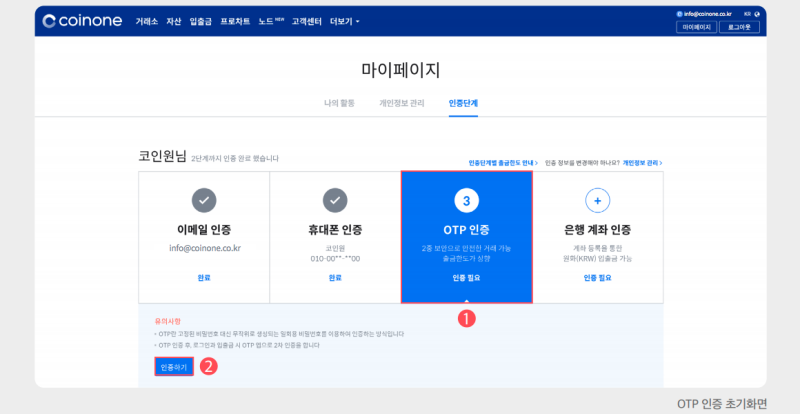Go to 고객센터
The image size is (800, 414).
[x=307, y=21]
